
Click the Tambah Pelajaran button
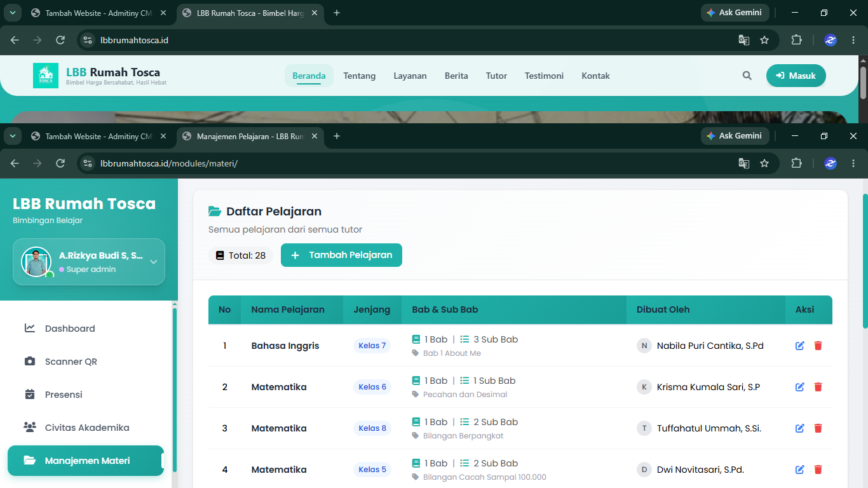tap(341, 255)
